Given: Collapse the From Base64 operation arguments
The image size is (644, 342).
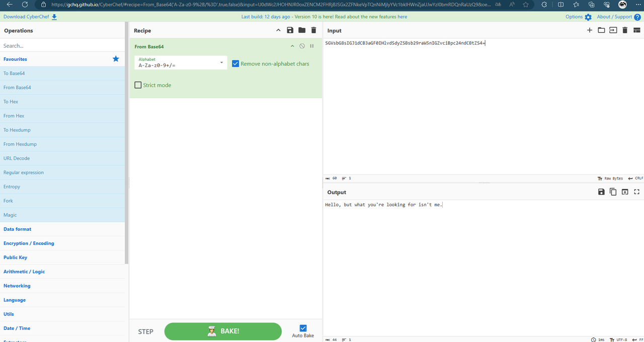Looking at the screenshot, I should pos(292,46).
